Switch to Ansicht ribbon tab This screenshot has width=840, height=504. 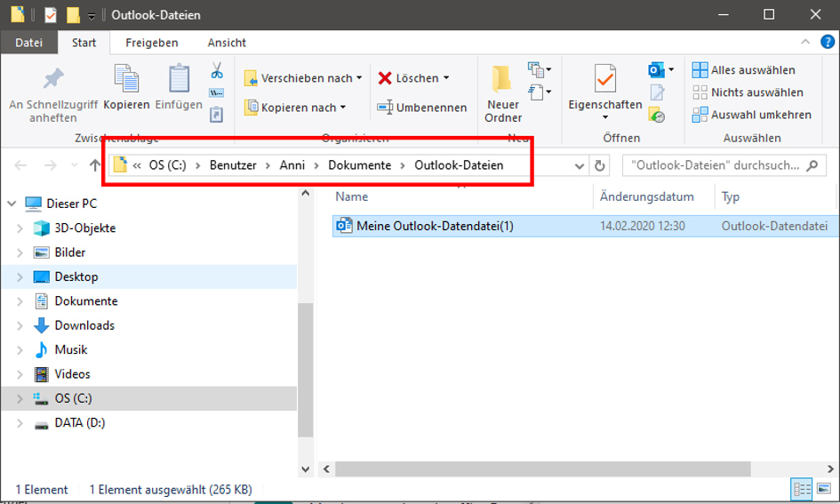pyautogui.click(x=227, y=43)
